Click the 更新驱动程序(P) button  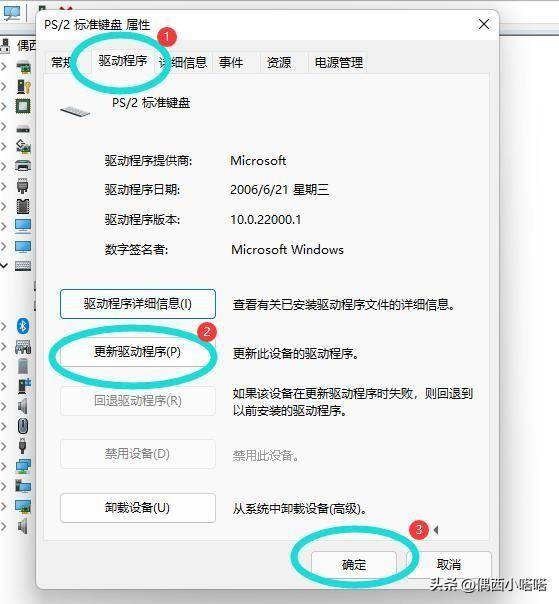138,352
